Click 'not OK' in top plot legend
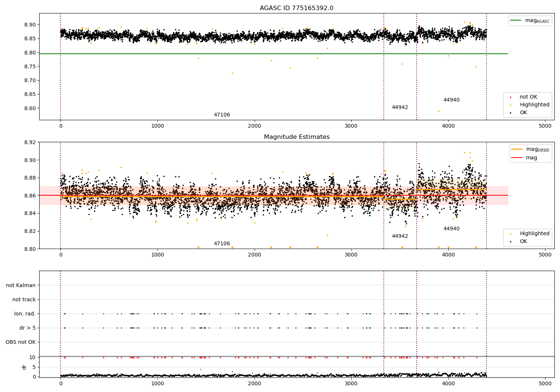 click(528, 97)
